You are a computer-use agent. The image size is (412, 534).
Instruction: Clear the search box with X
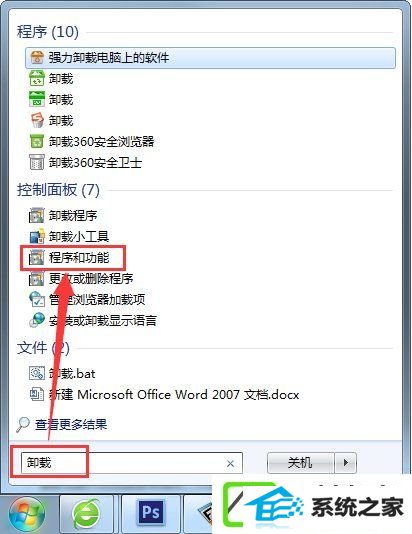(231, 463)
